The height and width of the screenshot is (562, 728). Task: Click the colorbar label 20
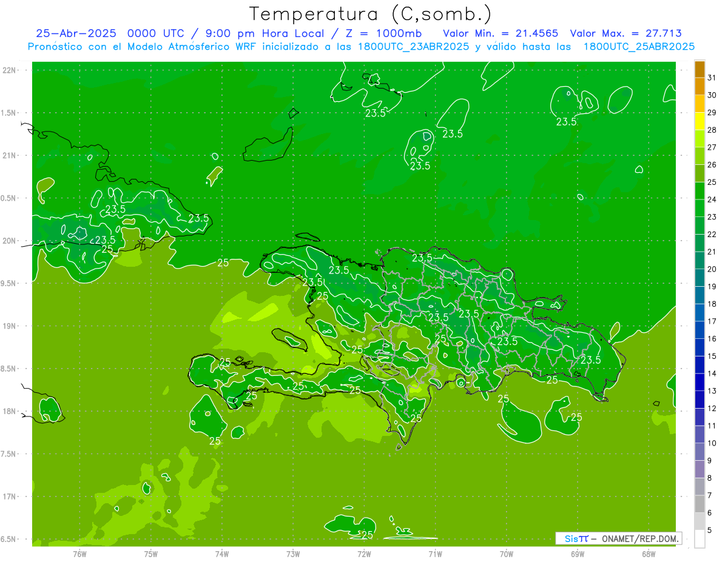(712, 269)
